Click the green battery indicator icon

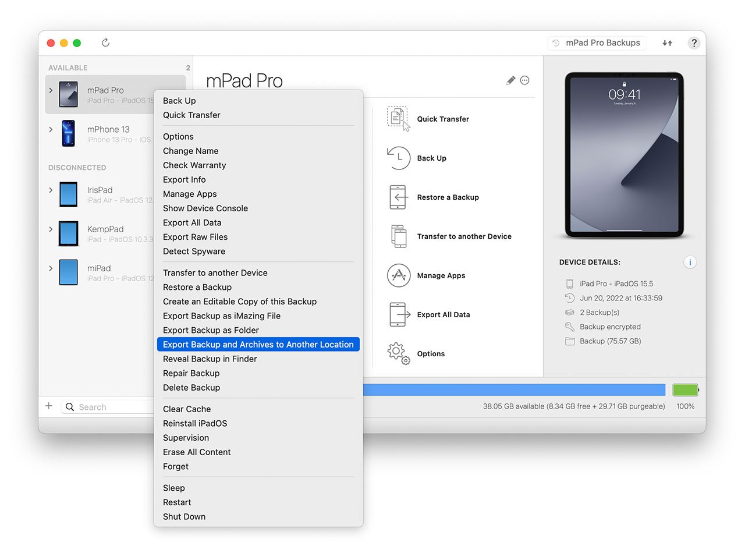coord(686,390)
